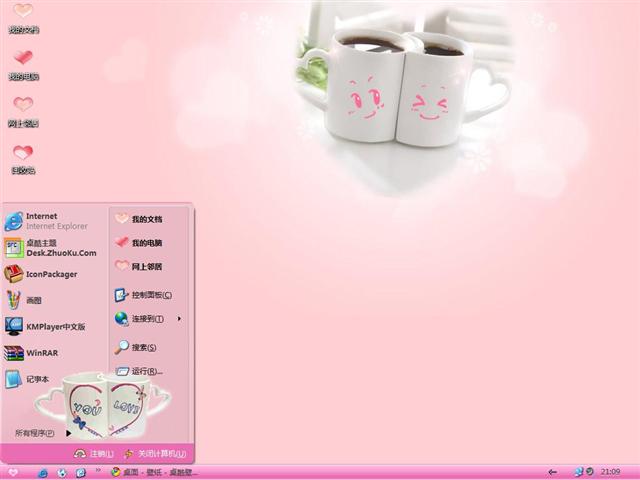640x480 pixels.
Task: Open the 我的电脑 red heart desktop icon
Action: (23, 65)
